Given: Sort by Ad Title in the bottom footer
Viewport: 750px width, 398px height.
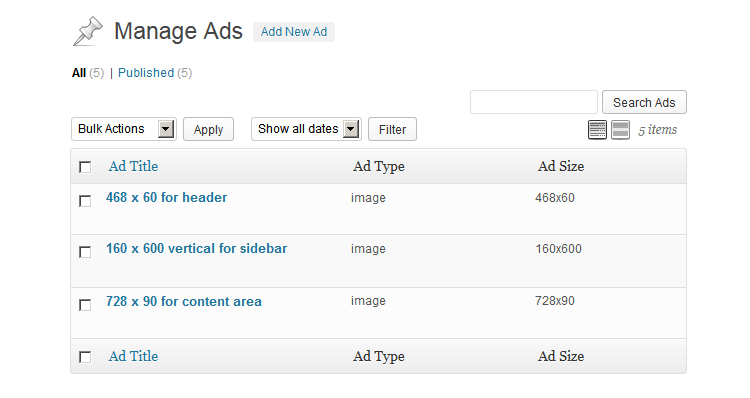Looking at the screenshot, I should 133,356.
